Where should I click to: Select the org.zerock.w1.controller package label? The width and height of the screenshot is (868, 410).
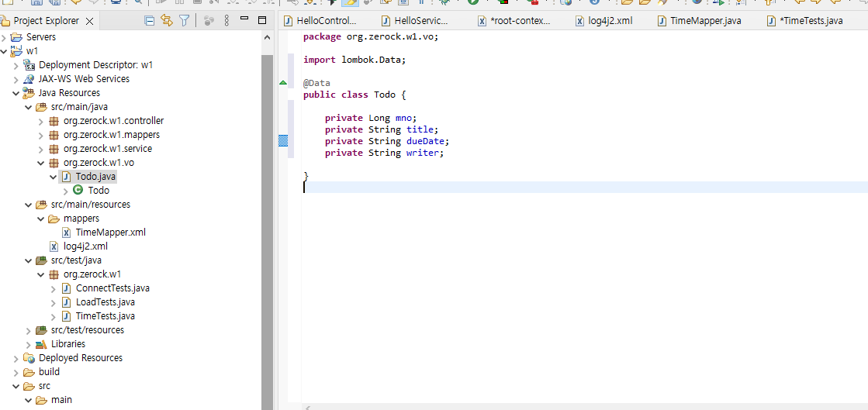(113, 121)
